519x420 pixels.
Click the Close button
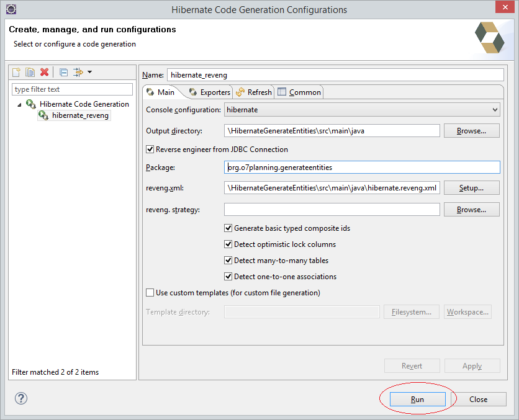tap(478, 400)
